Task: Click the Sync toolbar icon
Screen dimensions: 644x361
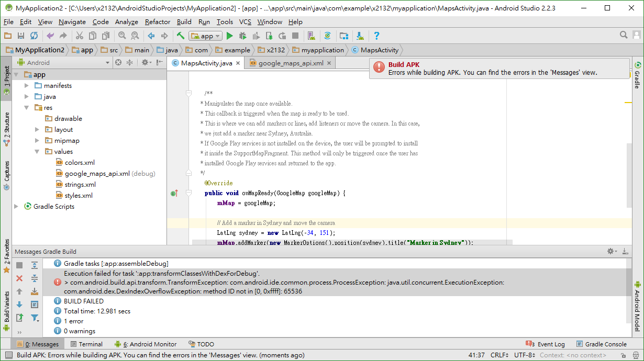Action: 34,36
